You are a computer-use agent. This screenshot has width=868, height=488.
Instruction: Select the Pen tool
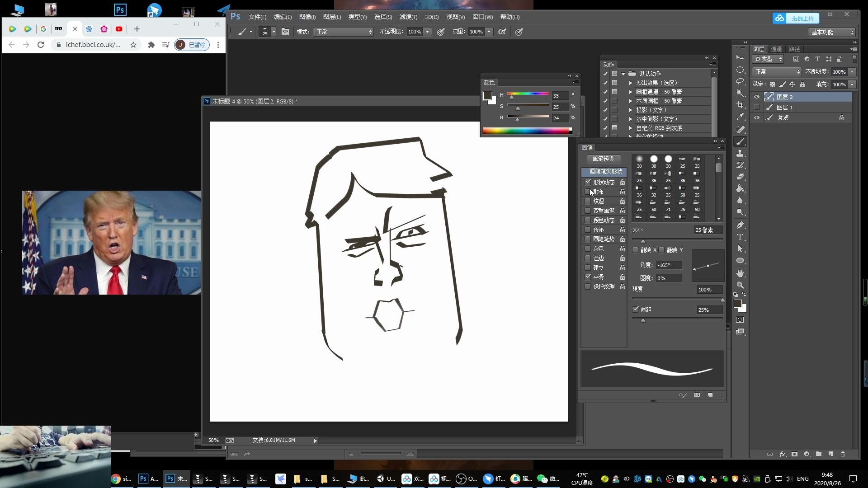[x=740, y=225]
